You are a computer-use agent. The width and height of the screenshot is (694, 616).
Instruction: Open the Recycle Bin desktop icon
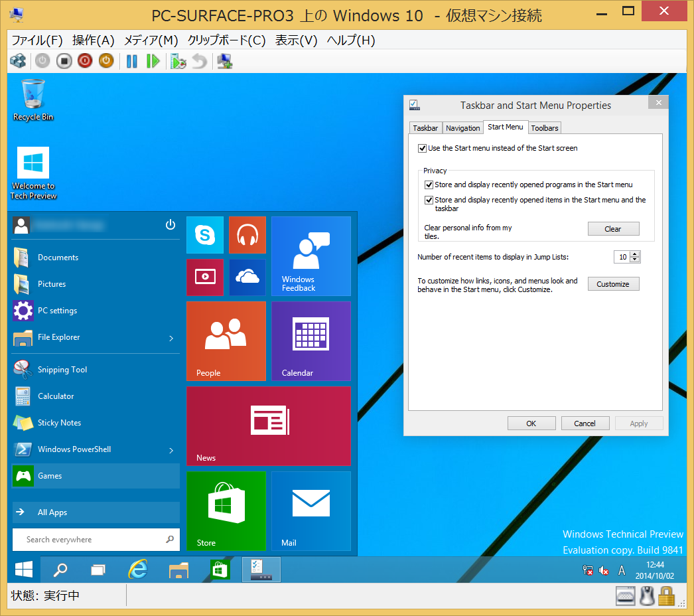point(33,100)
